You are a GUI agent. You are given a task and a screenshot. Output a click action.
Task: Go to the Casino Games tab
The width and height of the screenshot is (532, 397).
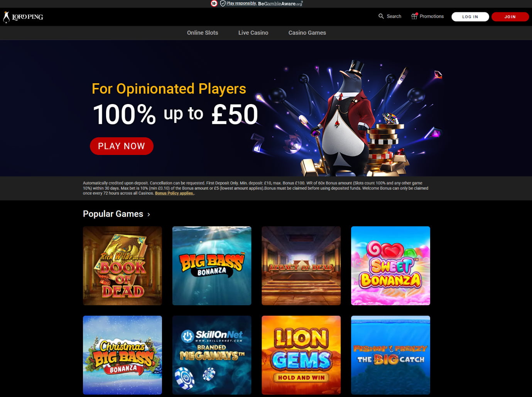click(307, 33)
